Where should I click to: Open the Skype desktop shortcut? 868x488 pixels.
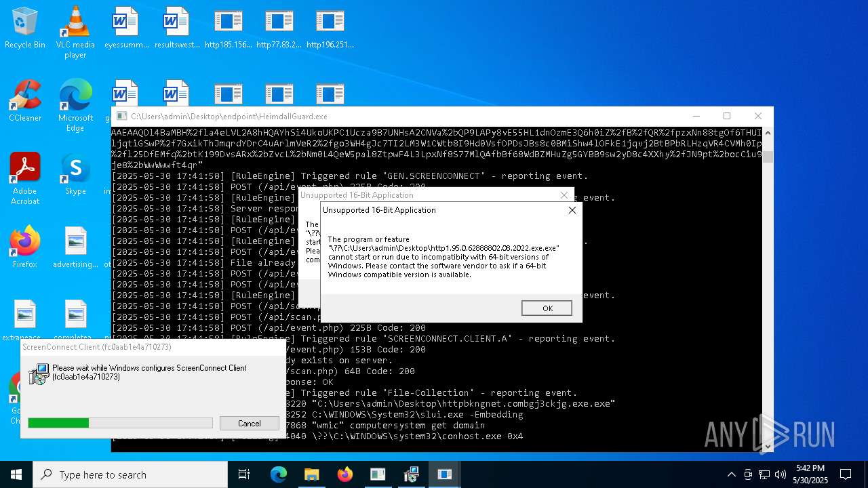75,174
